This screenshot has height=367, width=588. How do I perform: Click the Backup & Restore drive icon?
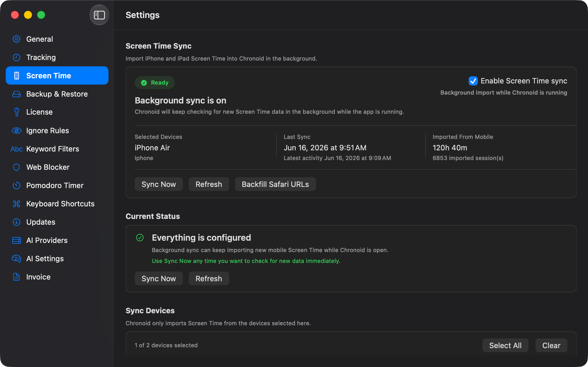[17, 94]
